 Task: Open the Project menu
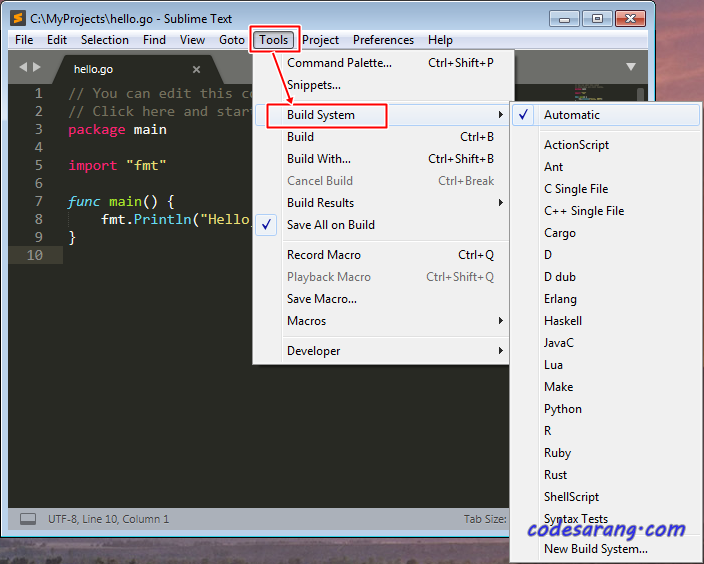(x=320, y=40)
